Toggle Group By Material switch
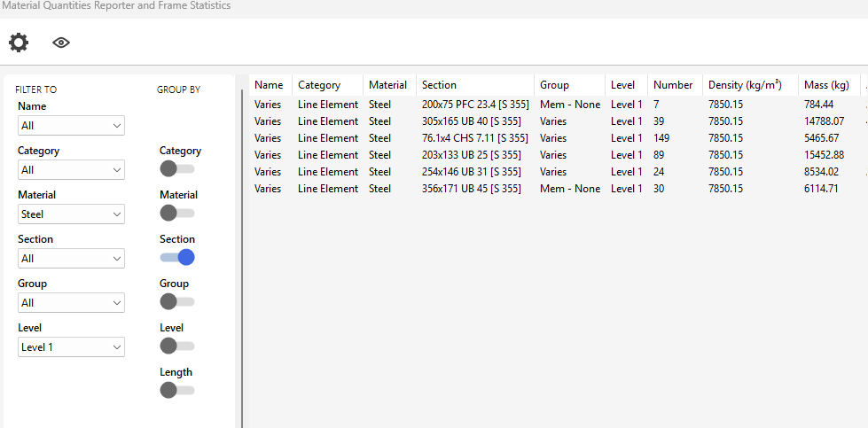The width and height of the screenshot is (868, 428). pyautogui.click(x=177, y=213)
